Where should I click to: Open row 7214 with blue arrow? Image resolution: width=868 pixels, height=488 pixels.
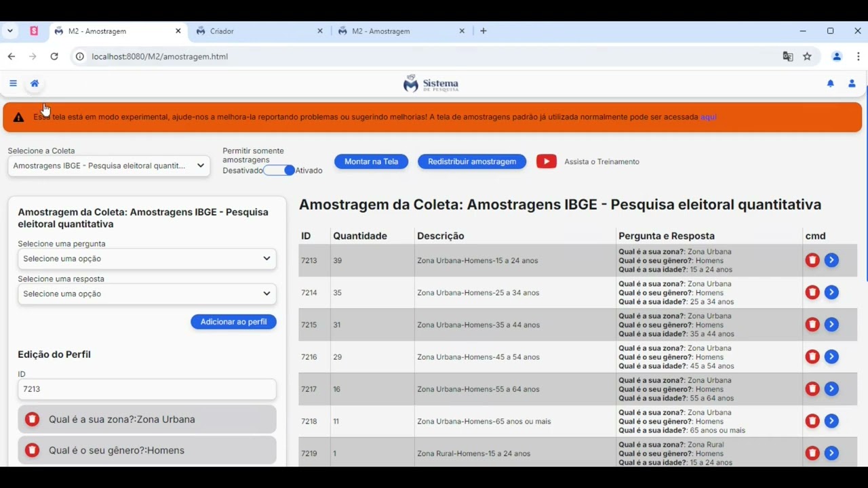click(831, 292)
